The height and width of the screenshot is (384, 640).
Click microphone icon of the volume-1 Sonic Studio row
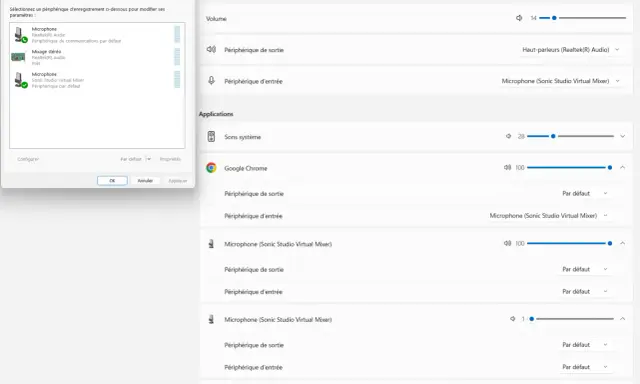(x=211, y=319)
